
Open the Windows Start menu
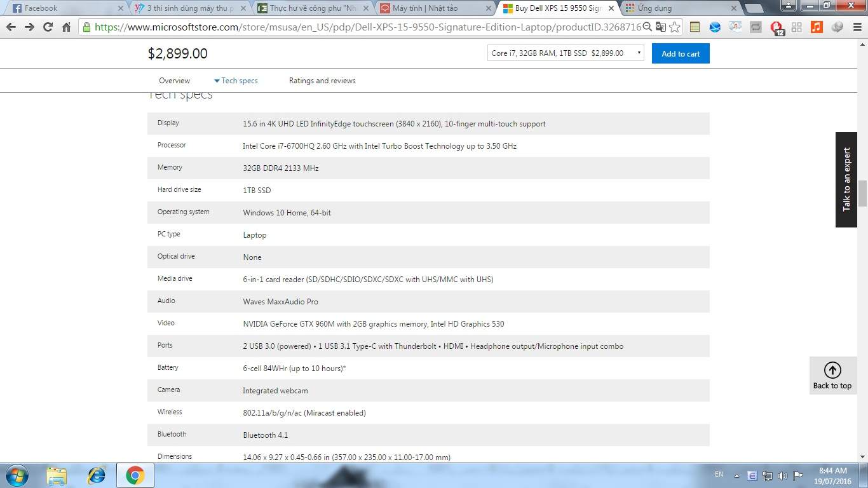pyautogui.click(x=16, y=475)
